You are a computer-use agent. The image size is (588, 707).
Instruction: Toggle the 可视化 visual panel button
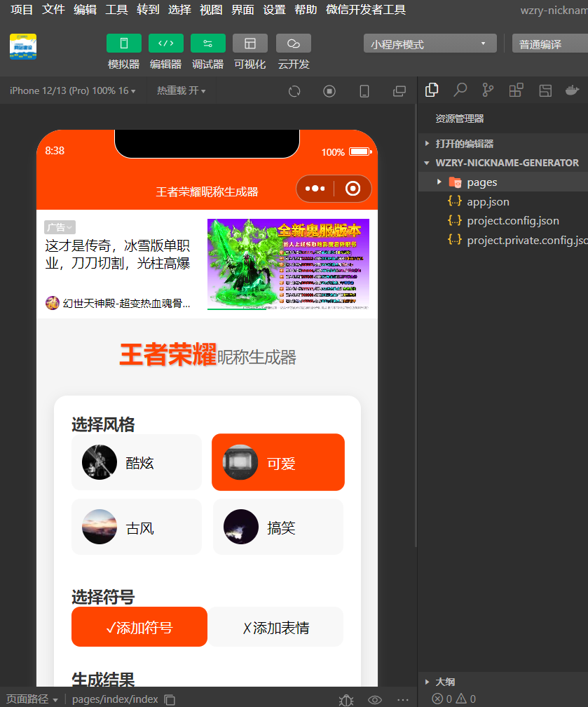[x=250, y=43]
